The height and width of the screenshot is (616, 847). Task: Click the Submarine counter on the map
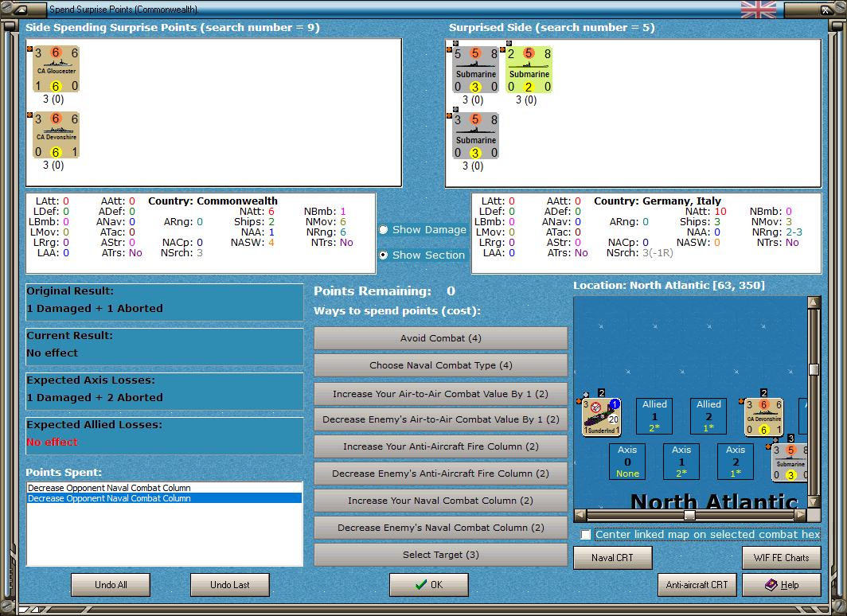pyautogui.click(x=790, y=462)
